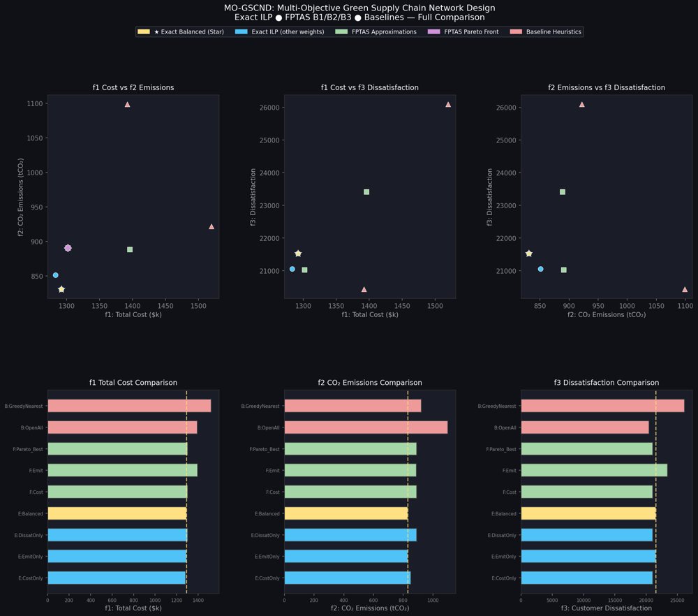Click the yellow star in f1 Cost vs f2 Emissions
The height and width of the screenshot is (616, 698).
61,290
